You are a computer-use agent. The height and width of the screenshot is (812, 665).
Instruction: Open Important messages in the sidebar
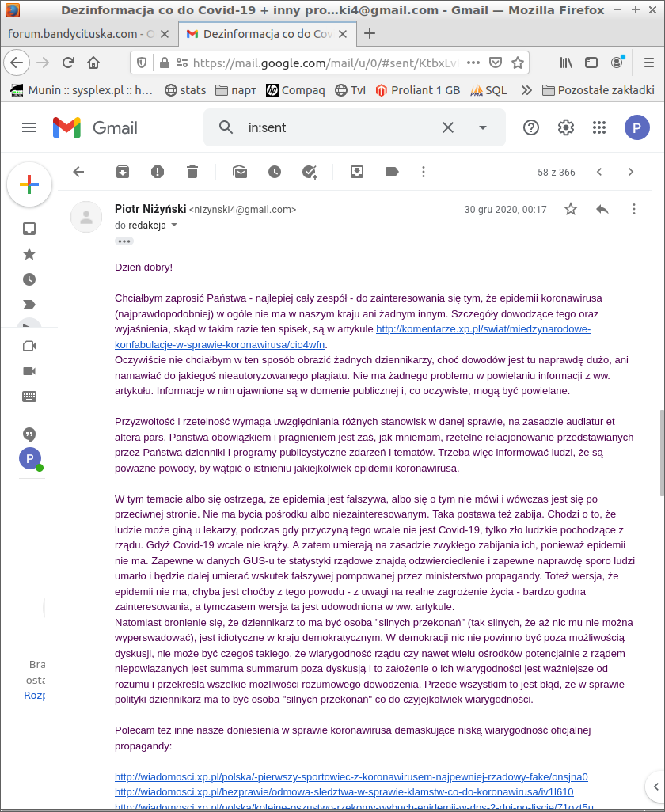pyautogui.click(x=29, y=305)
